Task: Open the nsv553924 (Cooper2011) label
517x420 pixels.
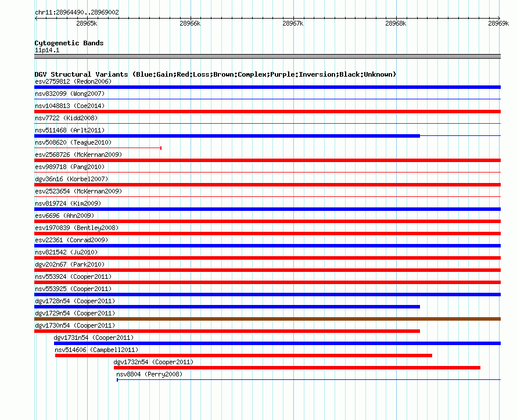Action: pos(73,277)
